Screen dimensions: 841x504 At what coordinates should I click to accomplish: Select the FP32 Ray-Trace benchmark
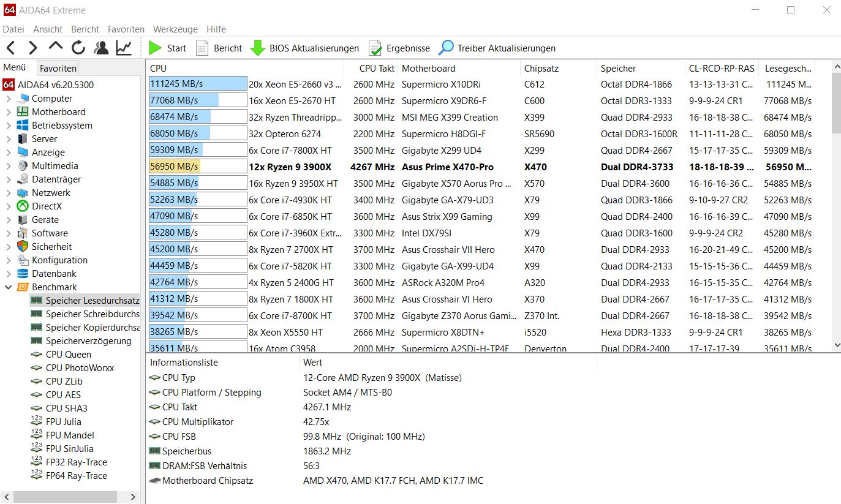(69, 462)
